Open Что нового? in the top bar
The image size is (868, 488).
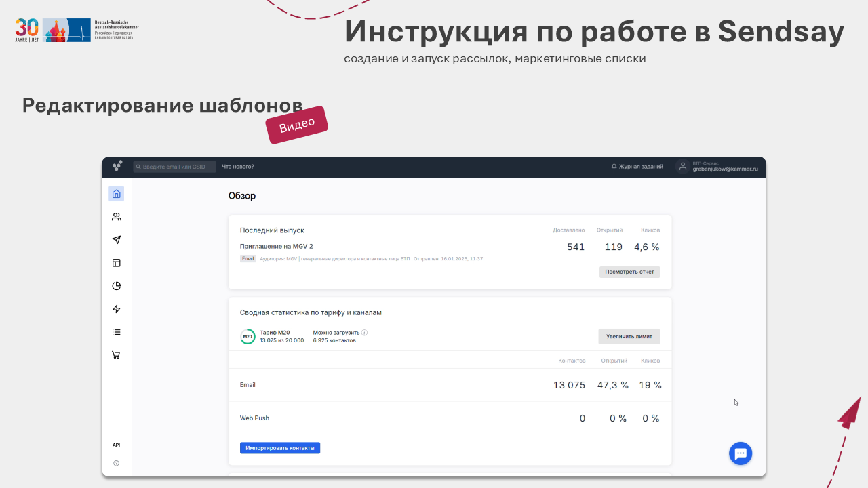click(238, 167)
